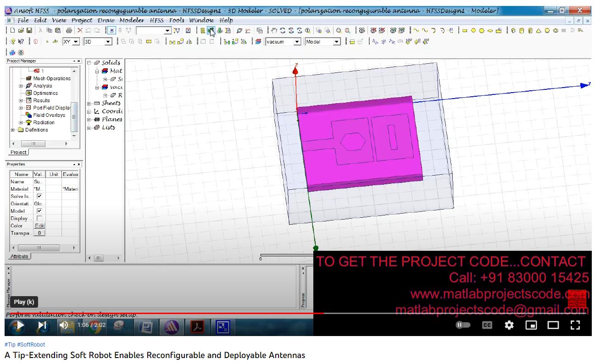Open the XY drawing plane dropdown
595x364 pixels.
pyautogui.click(x=76, y=42)
